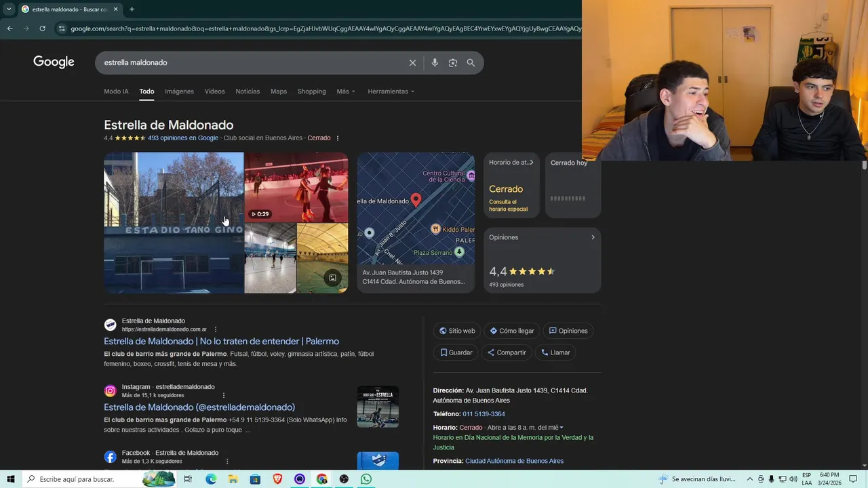Open Microsoft Store from taskbar
The height and width of the screenshot is (488, 868).
255,479
